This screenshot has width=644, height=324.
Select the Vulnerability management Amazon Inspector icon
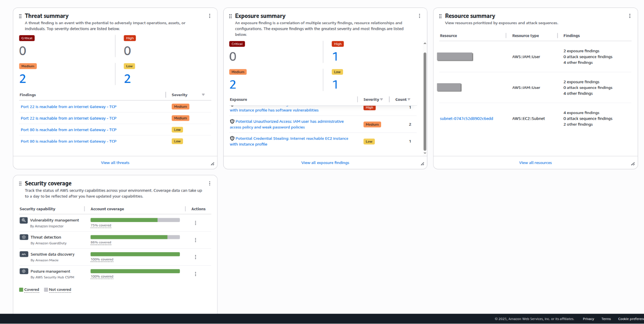(24, 220)
